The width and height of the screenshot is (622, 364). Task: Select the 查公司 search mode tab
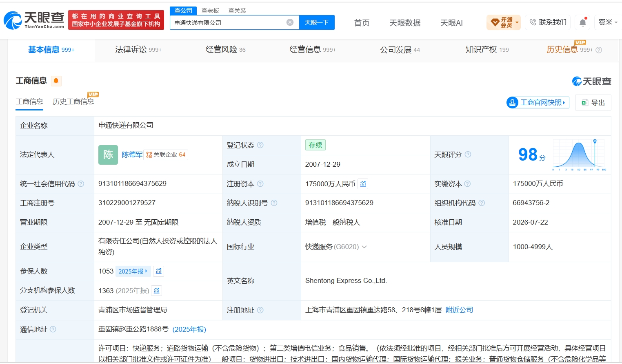(x=183, y=11)
